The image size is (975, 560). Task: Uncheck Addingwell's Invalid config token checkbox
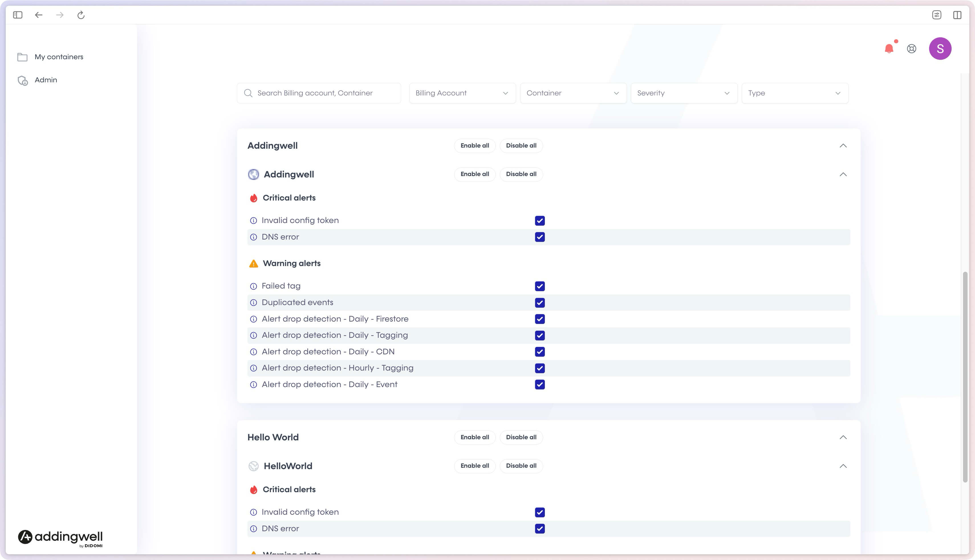(x=540, y=221)
